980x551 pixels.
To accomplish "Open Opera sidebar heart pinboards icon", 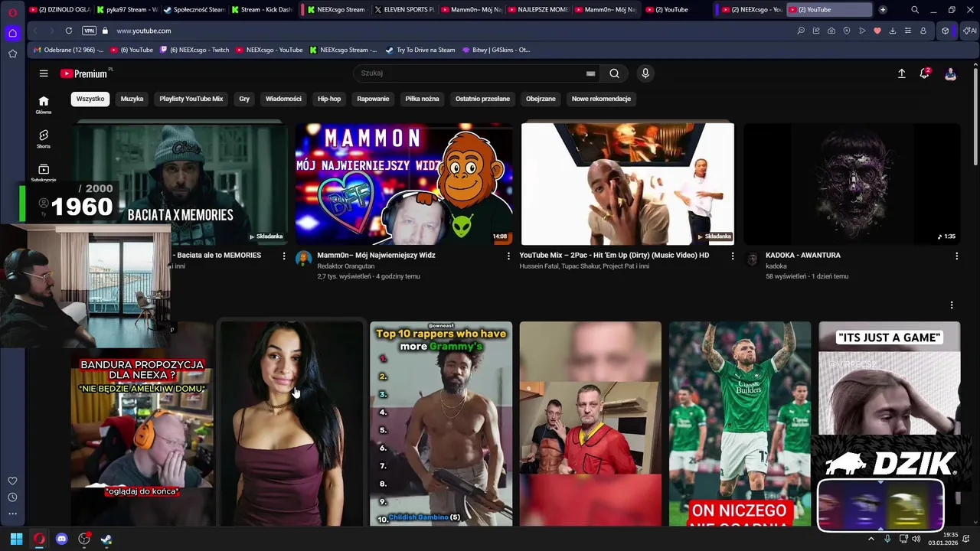I will [12, 481].
